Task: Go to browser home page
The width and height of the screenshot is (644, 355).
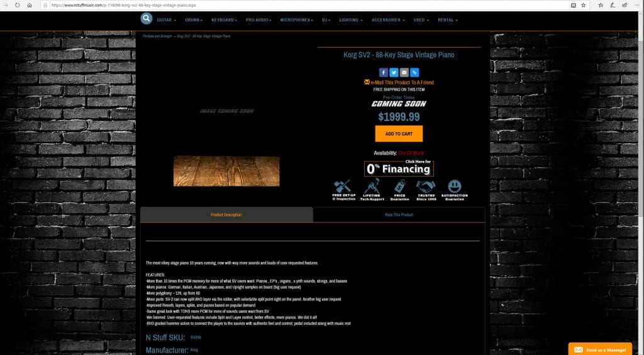Action: [29, 5]
